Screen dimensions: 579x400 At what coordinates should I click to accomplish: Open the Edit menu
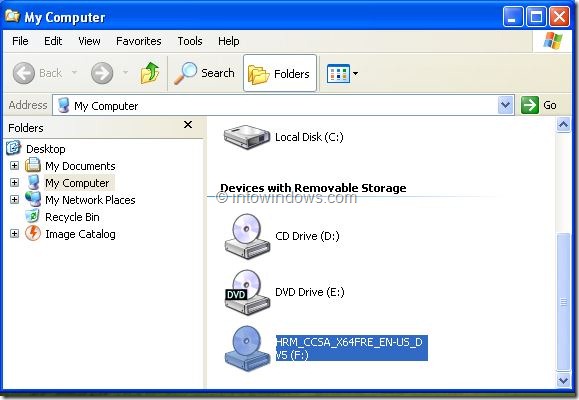53,41
